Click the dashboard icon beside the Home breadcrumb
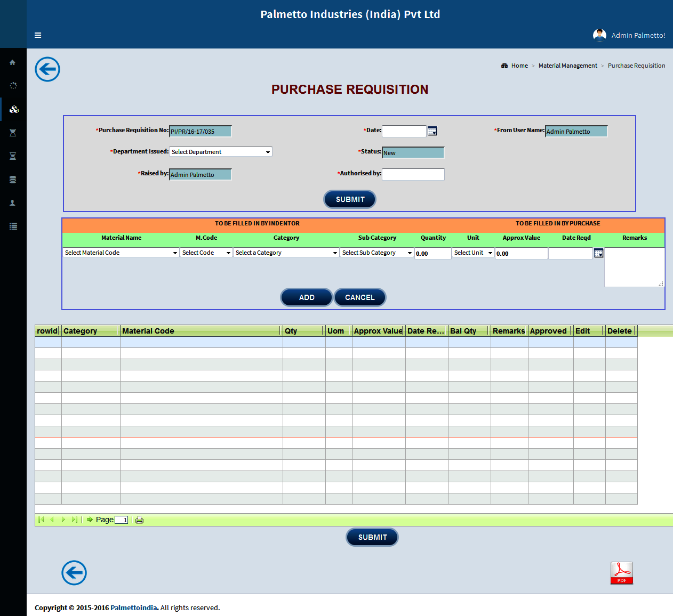This screenshot has width=673, height=616. tap(504, 66)
